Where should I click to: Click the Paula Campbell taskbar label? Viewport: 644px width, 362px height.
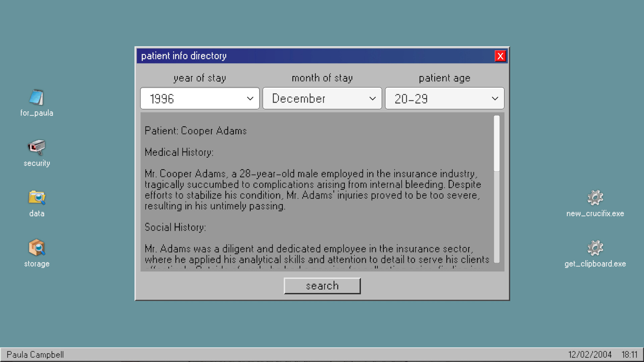click(x=35, y=355)
